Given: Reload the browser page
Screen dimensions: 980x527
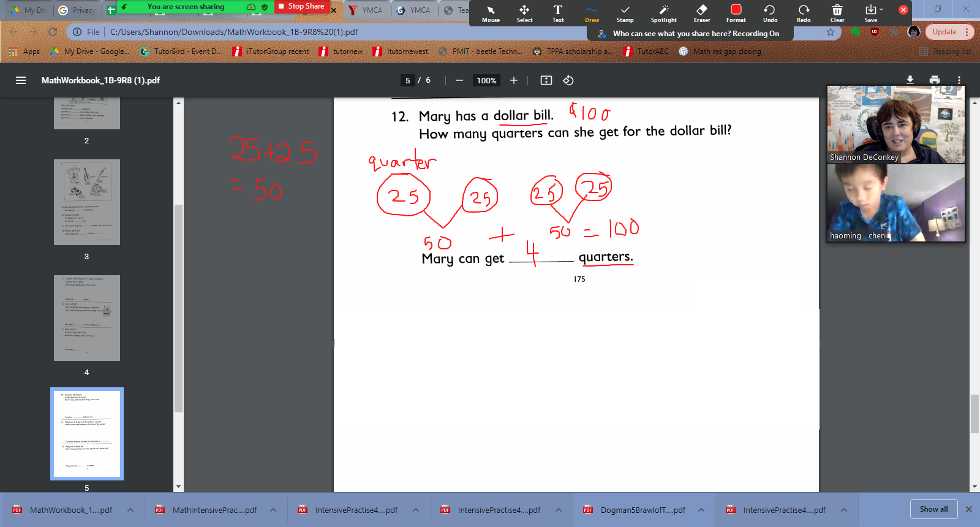Looking at the screenshot, I should click(x=53, y=32).
